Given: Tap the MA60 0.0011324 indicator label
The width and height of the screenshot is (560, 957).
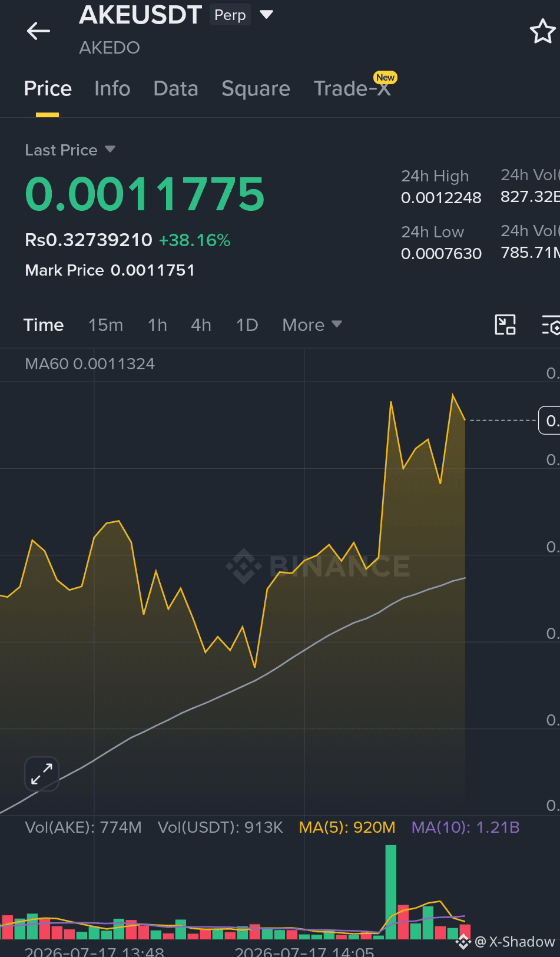Looking at the screenshot, I should pyautogui.click(x=90, y=363).
